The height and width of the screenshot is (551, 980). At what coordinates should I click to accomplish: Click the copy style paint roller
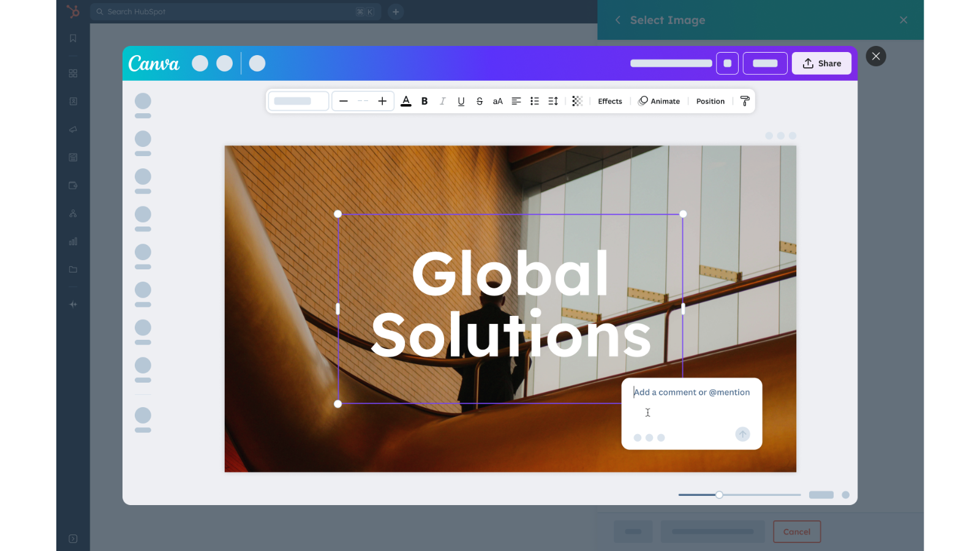tap(745, 101)
